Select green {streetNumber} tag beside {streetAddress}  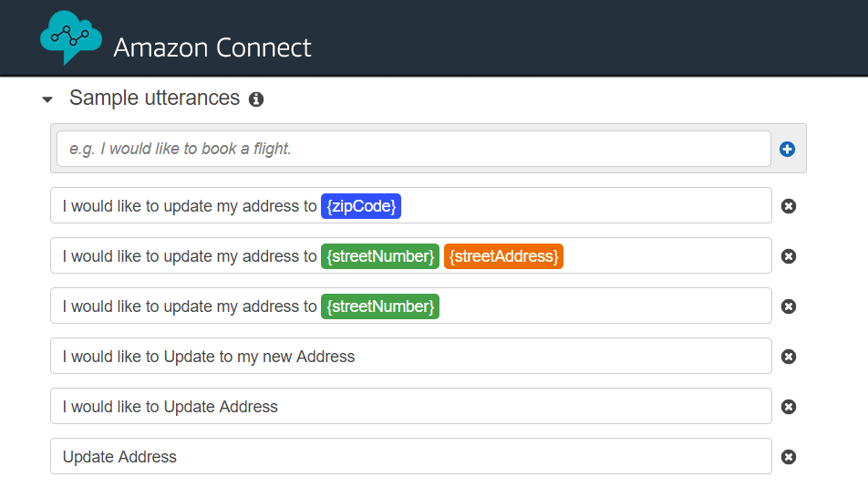380,256
